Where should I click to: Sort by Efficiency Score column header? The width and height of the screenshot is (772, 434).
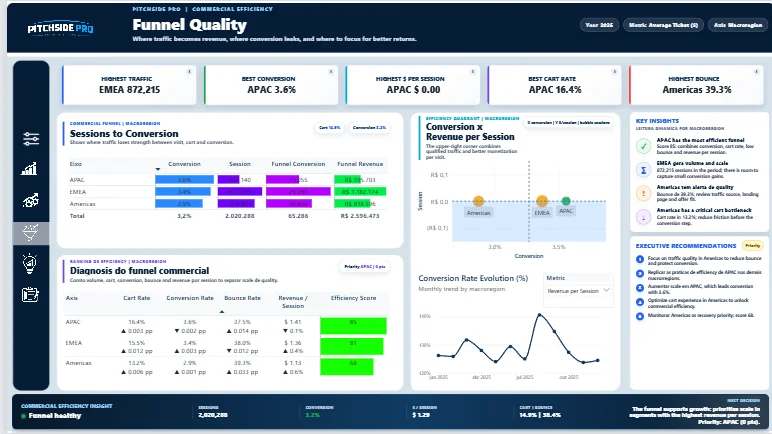[353, 298]
